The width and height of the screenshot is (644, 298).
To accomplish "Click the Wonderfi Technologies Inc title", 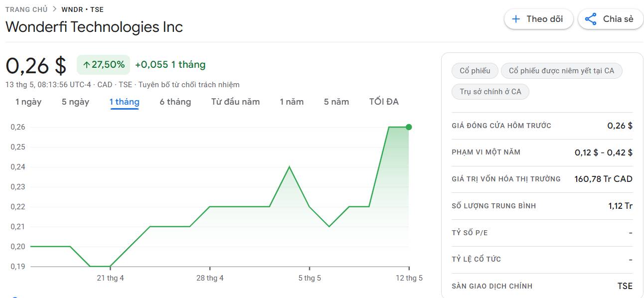I will tap(94, 27).
